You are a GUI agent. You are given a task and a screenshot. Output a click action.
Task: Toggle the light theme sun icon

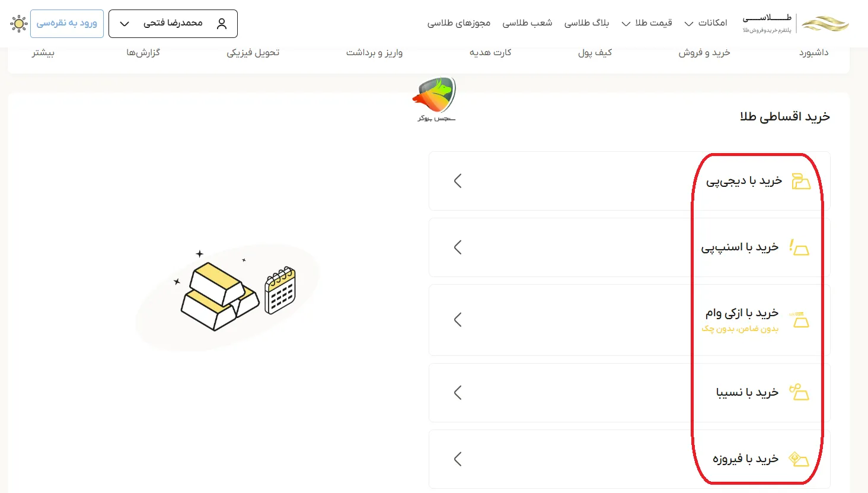[19, 23]
